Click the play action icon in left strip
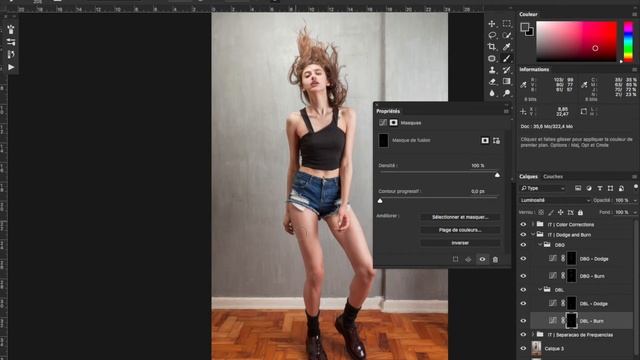640x360 pixels. pos(11,67)
